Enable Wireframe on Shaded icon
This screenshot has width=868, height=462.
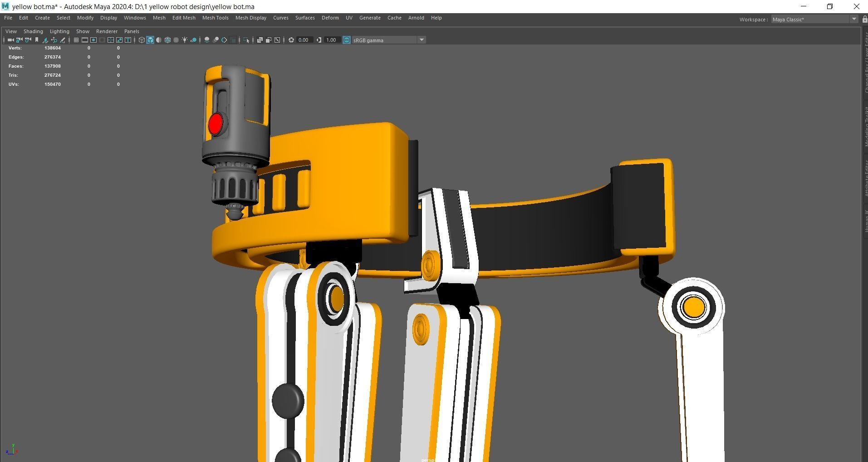coord(167,40)
